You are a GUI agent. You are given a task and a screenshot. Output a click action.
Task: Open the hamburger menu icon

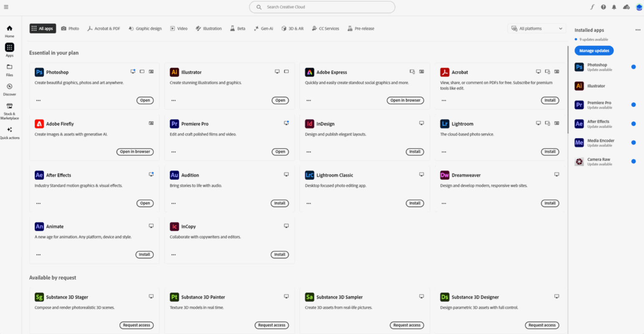(6, 7)
